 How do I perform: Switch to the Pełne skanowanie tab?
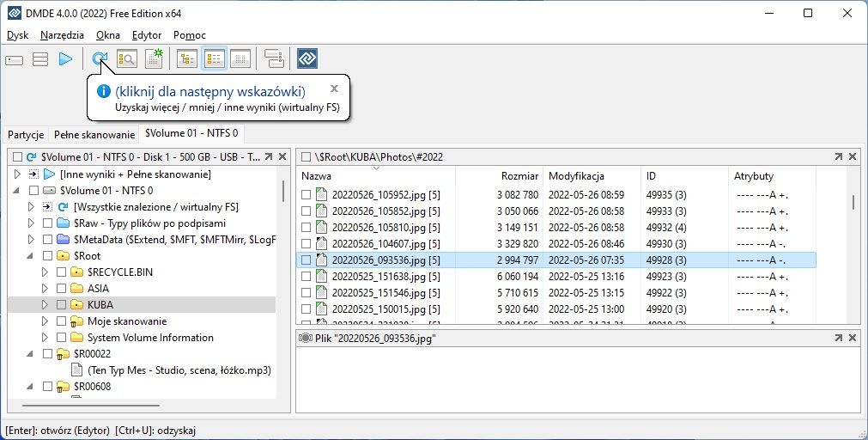94,135
